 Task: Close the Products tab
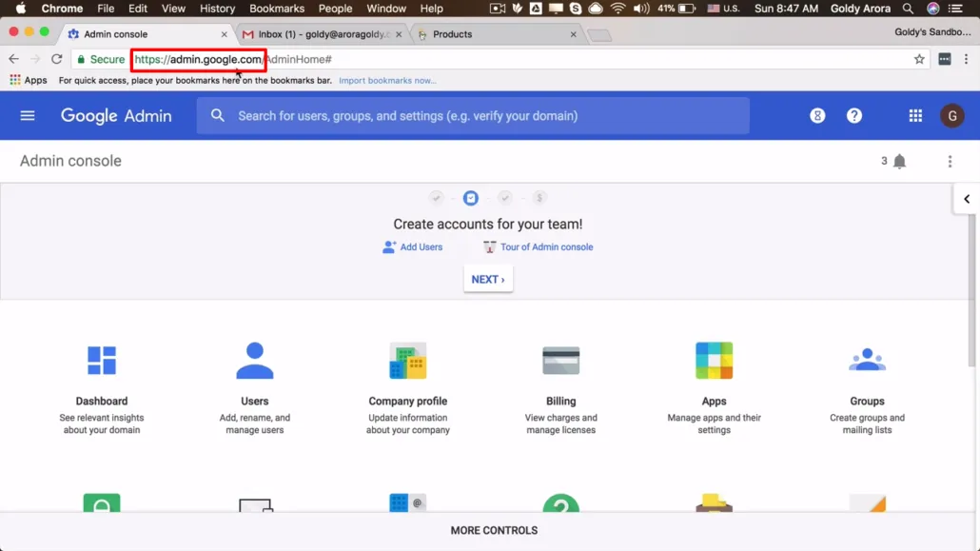point(573,34)
